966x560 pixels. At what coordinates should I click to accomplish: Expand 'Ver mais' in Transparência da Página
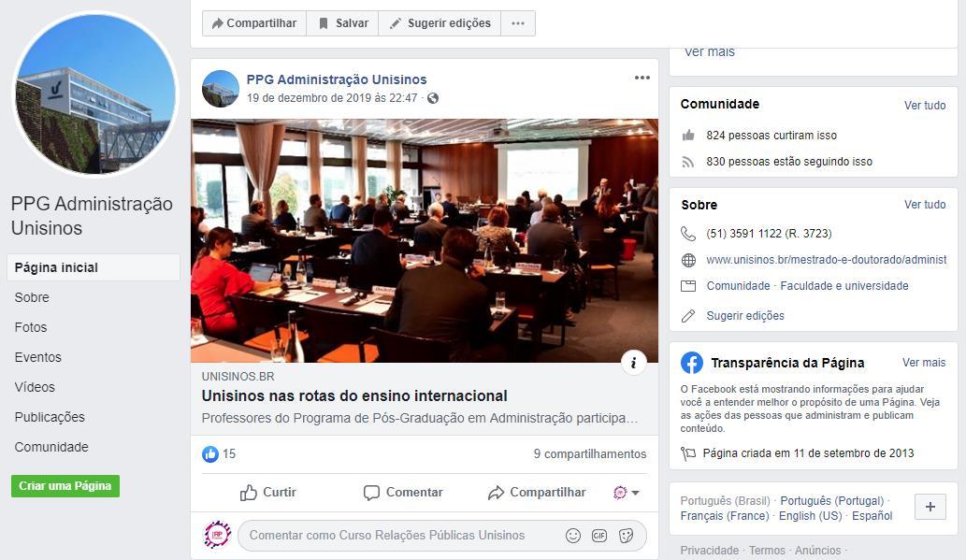click(x=924, y=363)
